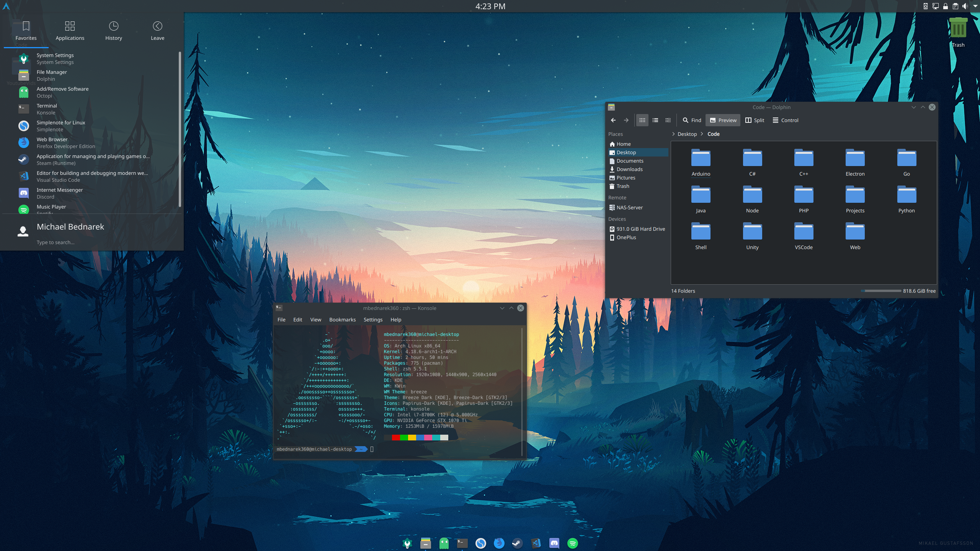Select Home in Dolphin Places panel
980x551 pixels.
[x=638, y=144]
